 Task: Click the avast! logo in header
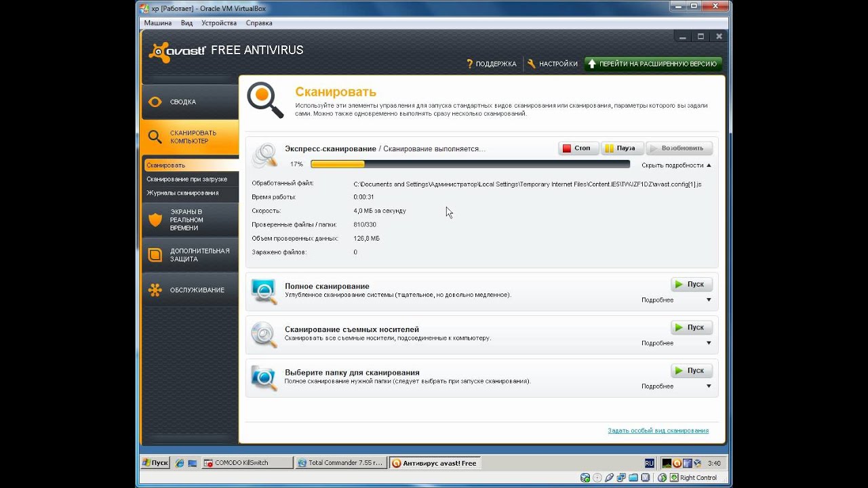(x=178, y=52)
